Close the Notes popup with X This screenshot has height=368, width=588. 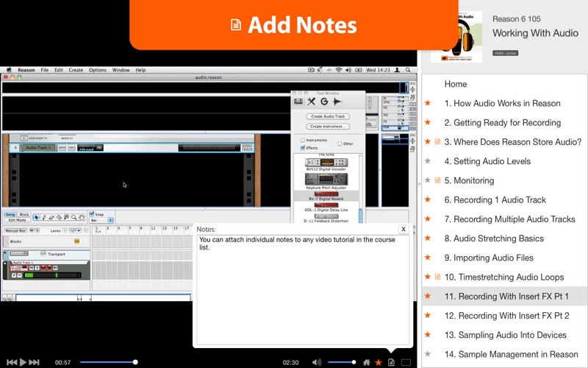(x=404, y=229)
